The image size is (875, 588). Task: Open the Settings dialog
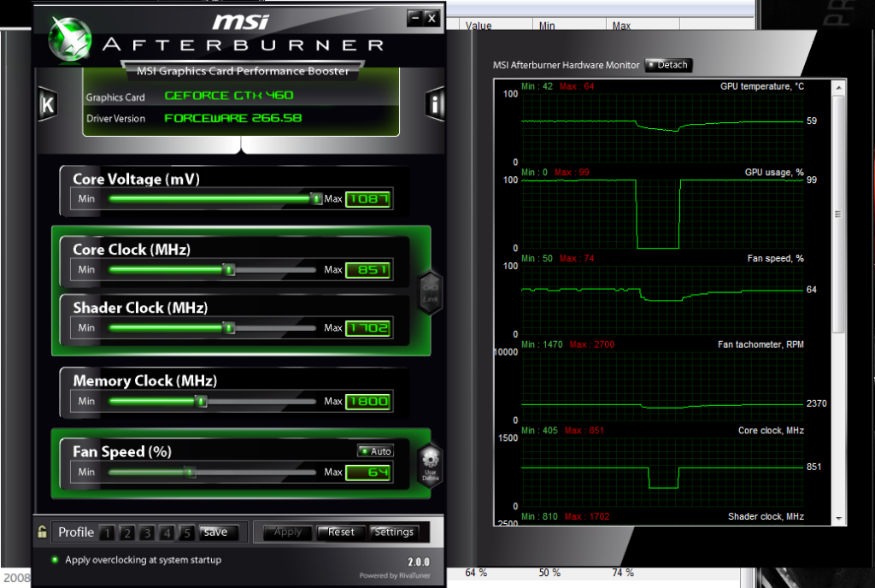(394, 532)
